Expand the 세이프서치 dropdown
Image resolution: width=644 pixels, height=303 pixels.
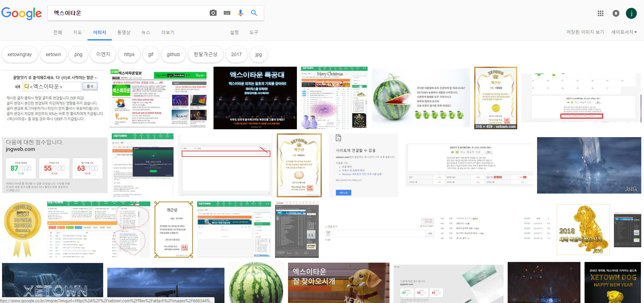[624, 32]
